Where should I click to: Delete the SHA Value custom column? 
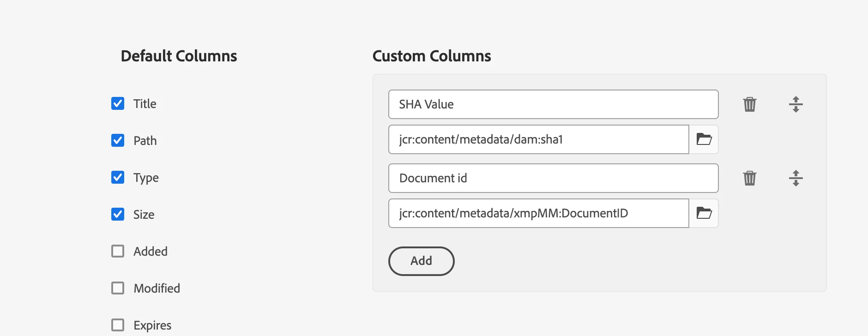point(749,104)
